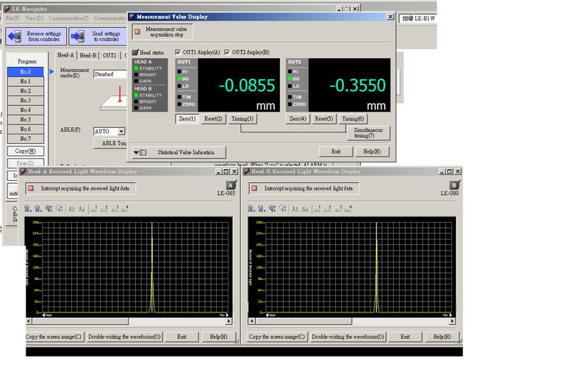Switch to the Head-B tab
Image resolution: width=588 pixels, height=380 pixels.
point(87,55)
